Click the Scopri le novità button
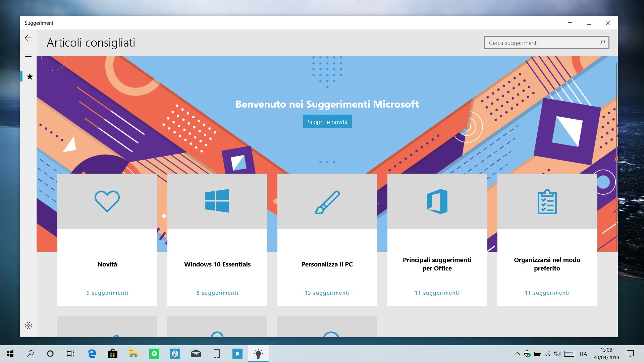644x362 pixels. tap(327, 122)
